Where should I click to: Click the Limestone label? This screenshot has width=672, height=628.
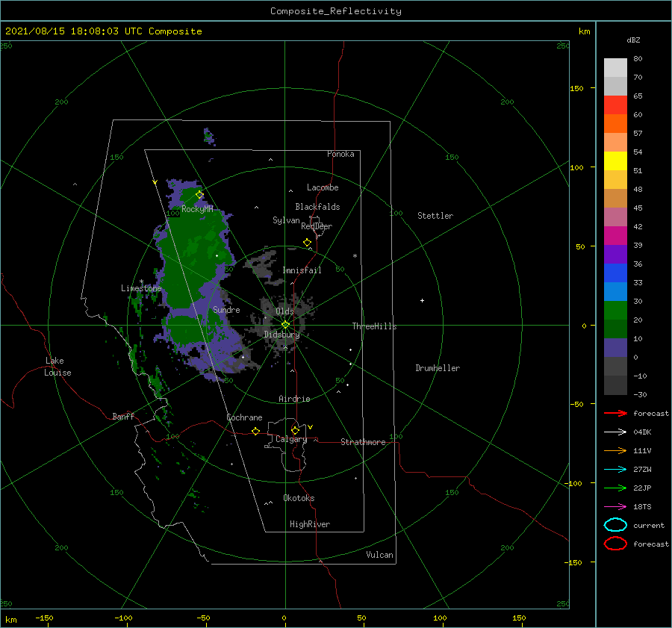[x=141, y=288]
